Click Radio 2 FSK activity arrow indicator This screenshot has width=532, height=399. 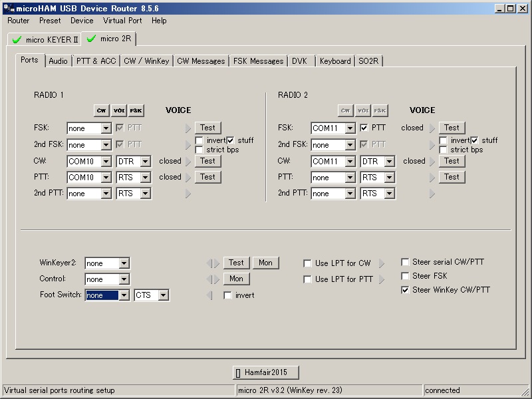[x=432, y=128]
